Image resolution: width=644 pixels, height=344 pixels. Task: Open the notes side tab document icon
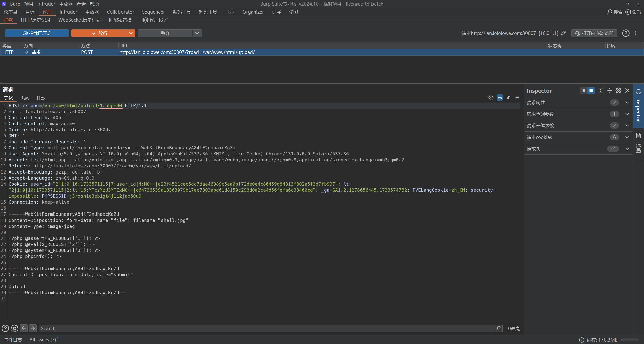pyautogui.click(x=638, y=136)
